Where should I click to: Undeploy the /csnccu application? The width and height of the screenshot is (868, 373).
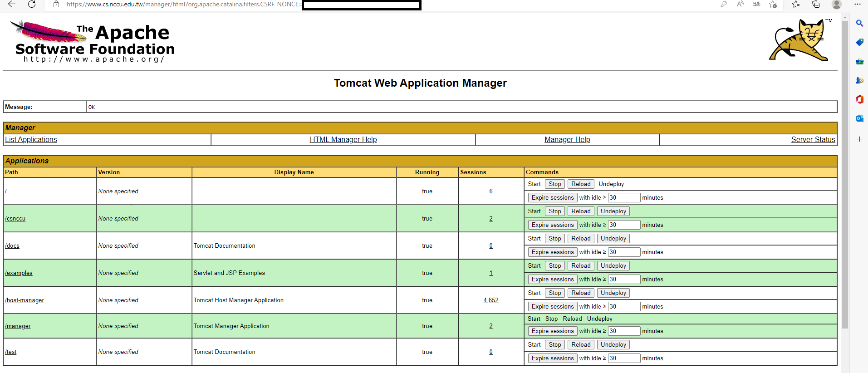pyautogui.click(x=613, y=211)
